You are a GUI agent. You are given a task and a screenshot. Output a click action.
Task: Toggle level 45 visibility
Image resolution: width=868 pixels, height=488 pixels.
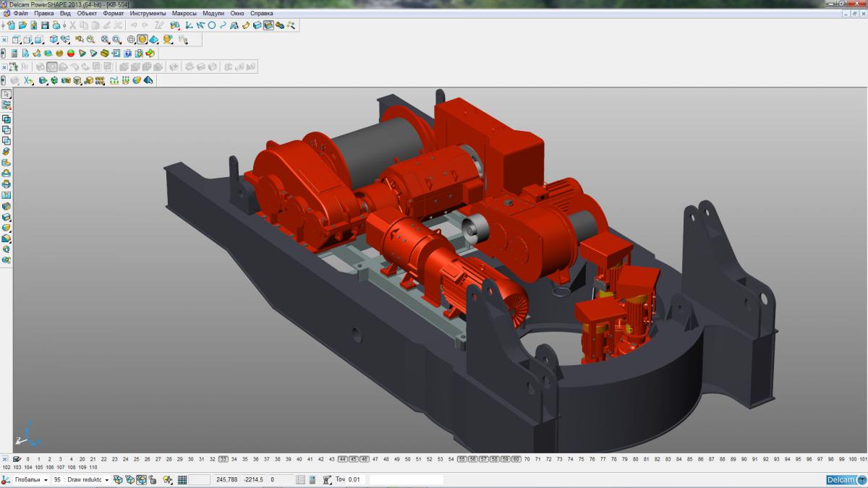click(353, 459)
